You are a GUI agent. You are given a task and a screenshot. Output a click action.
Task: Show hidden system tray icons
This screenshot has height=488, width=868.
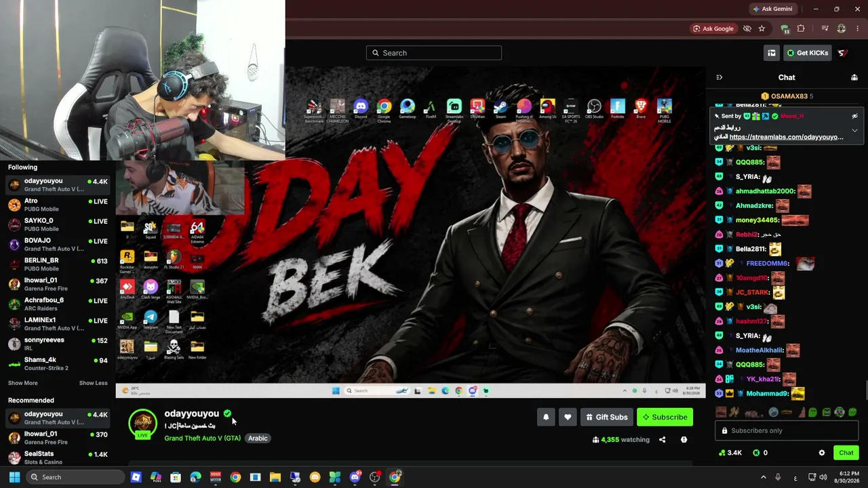pyautogui.click(x=763, y=477)
